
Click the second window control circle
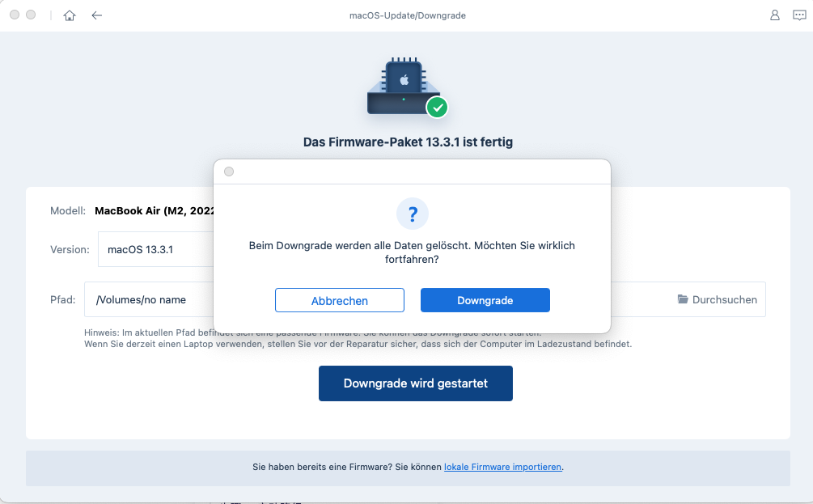tap(29, 14)
